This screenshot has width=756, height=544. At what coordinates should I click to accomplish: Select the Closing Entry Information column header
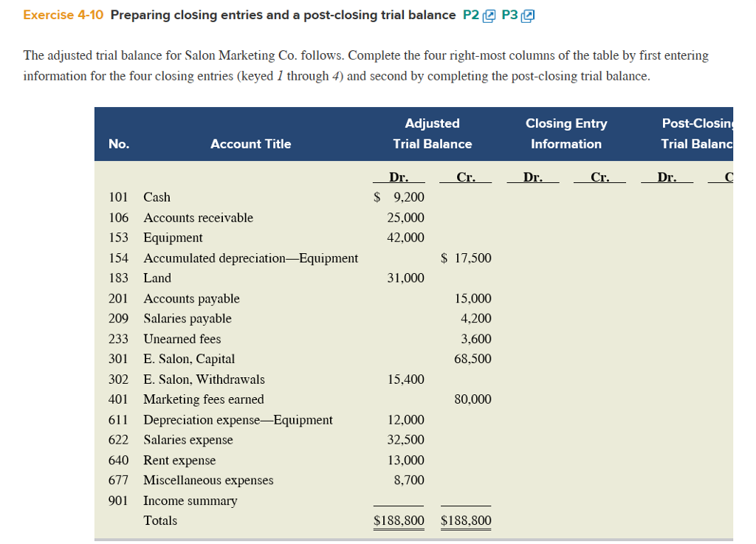(566, 134)
